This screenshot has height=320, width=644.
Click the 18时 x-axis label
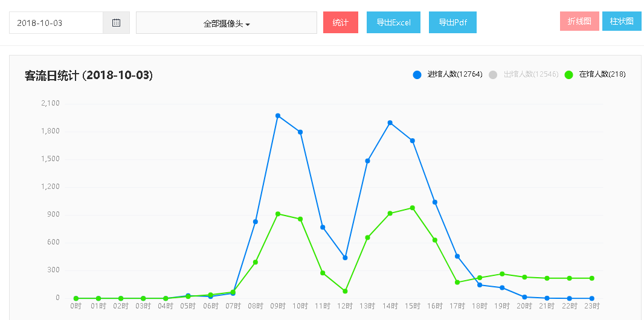click(480, 306)
